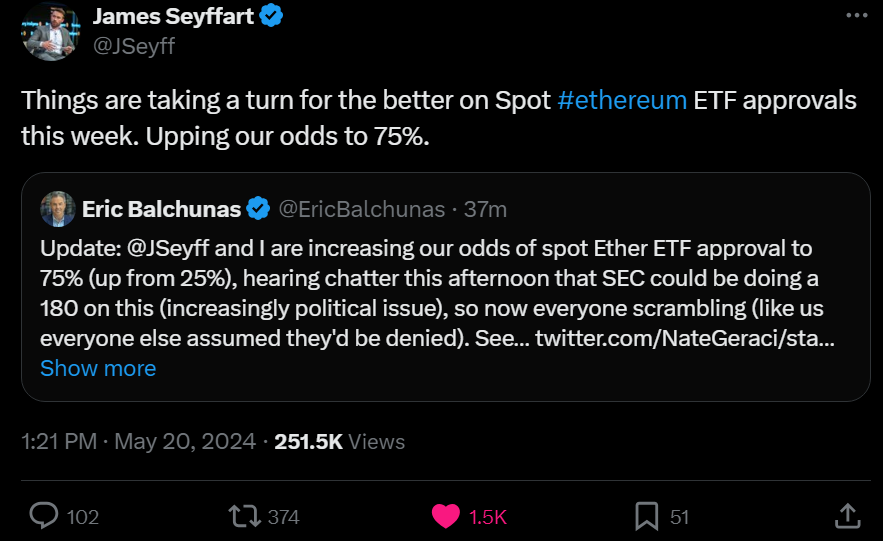
Task: Click Eric Balchunas's small avatar
Action: point(56,209)
